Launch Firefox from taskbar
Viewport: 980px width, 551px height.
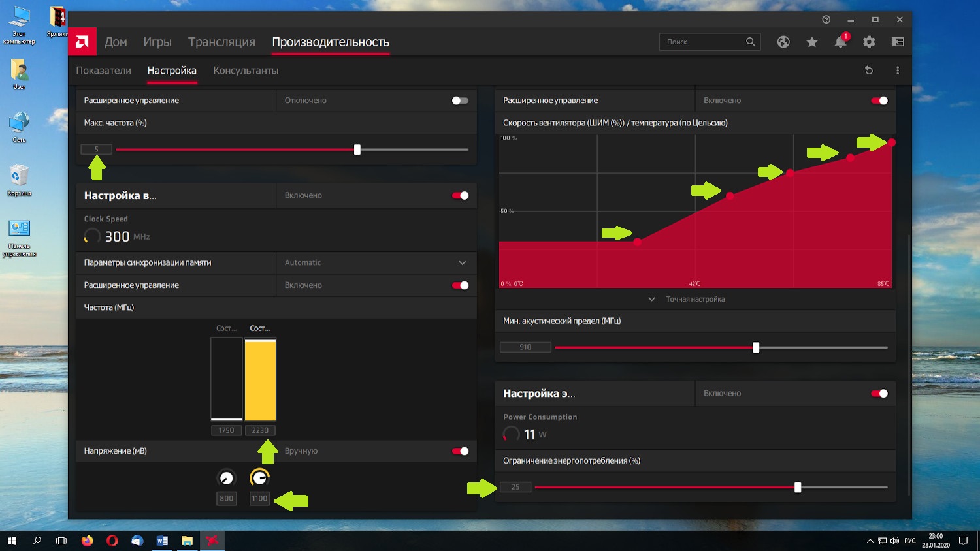pyautogui.click(x=87, y=541)
